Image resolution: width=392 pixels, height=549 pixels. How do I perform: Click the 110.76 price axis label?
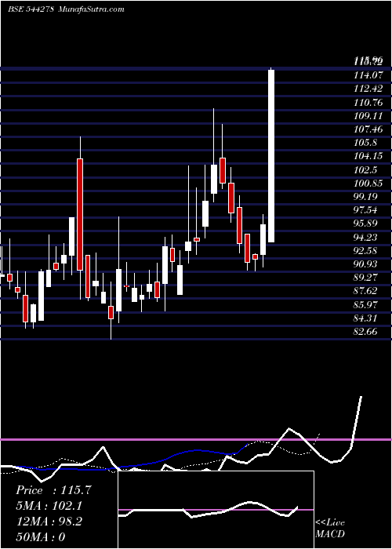(x=368, y=102)
